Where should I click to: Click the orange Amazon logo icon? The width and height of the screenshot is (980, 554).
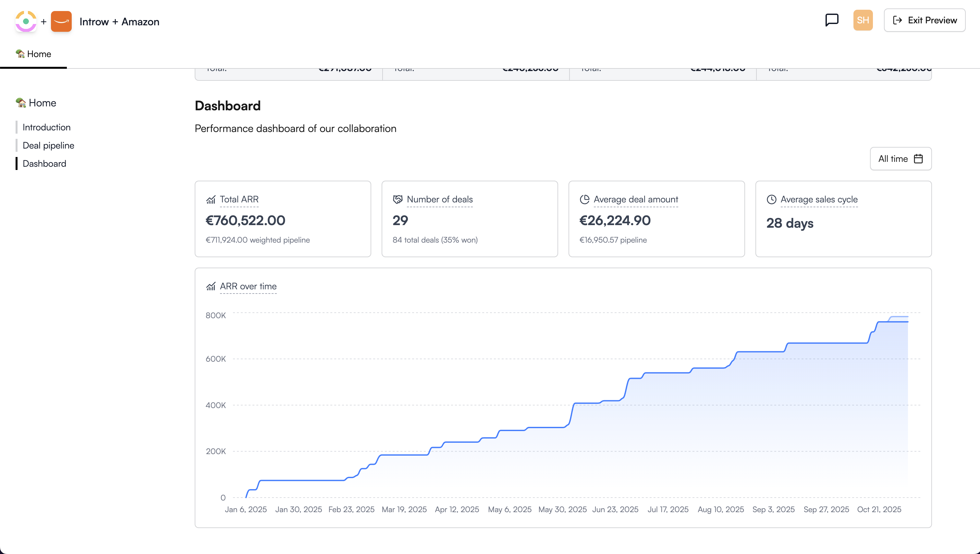[61, 21]
